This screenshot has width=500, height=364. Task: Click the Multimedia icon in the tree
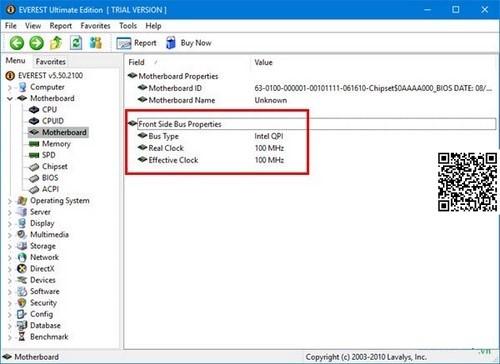pos(22,235)
